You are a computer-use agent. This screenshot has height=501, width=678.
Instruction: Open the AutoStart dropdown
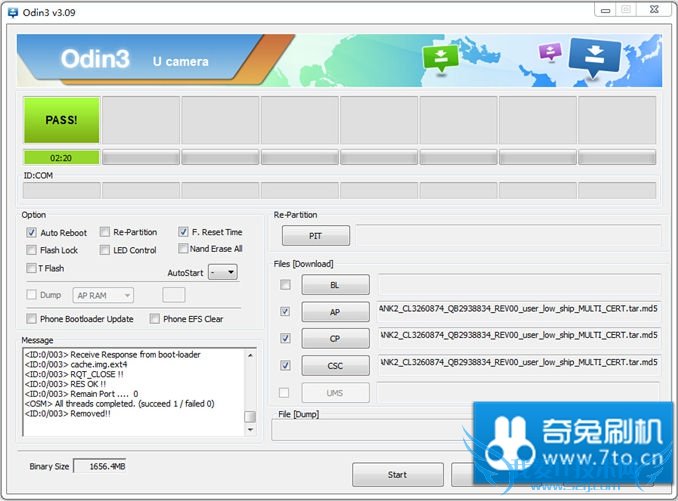(x=223, y=272)
